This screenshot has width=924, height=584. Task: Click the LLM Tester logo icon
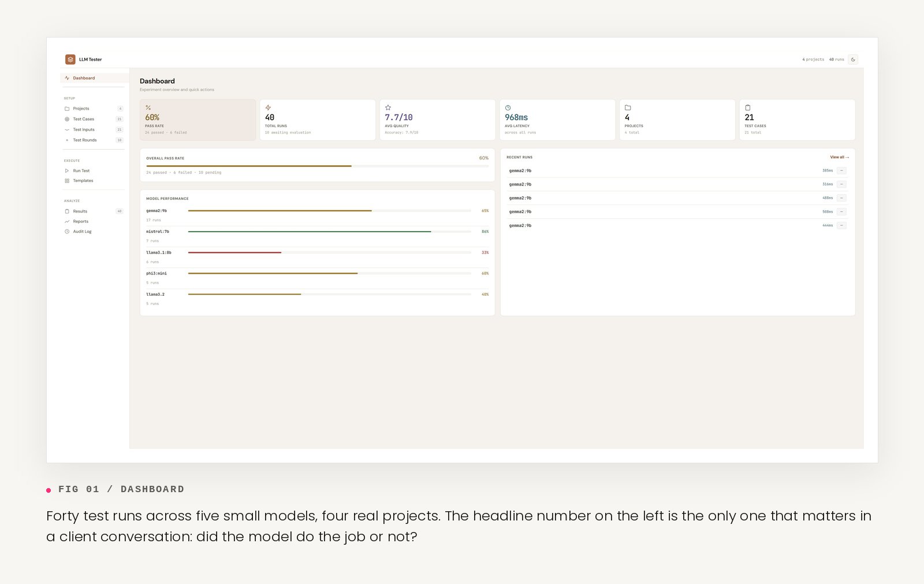[x=70, y=59]
